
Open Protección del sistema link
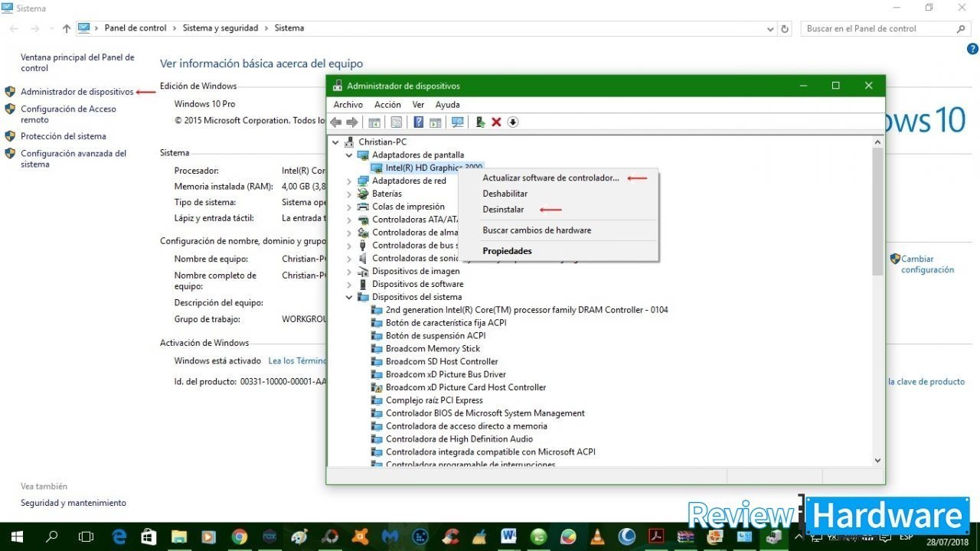63,136
